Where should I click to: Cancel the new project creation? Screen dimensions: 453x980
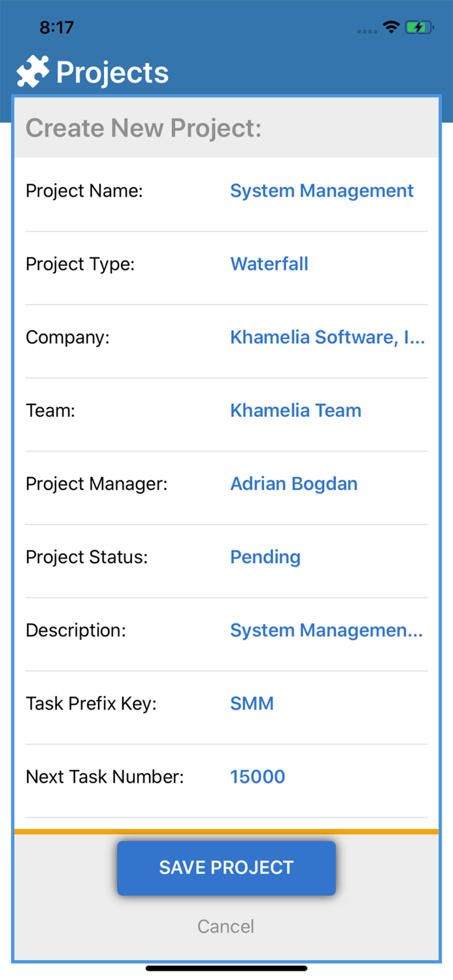click(226, 926)
